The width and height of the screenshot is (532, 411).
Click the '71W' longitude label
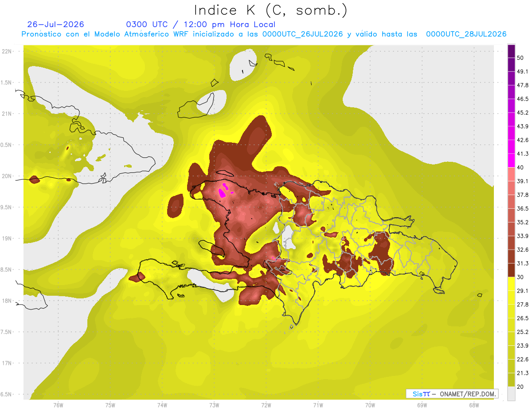click(x=318, y=405)
